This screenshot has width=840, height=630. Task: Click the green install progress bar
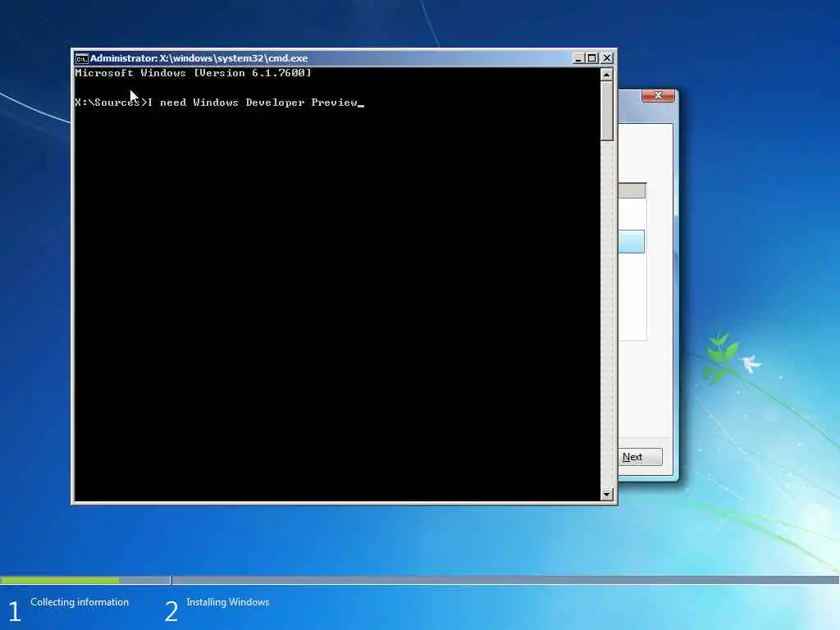[x=60, y=580]
